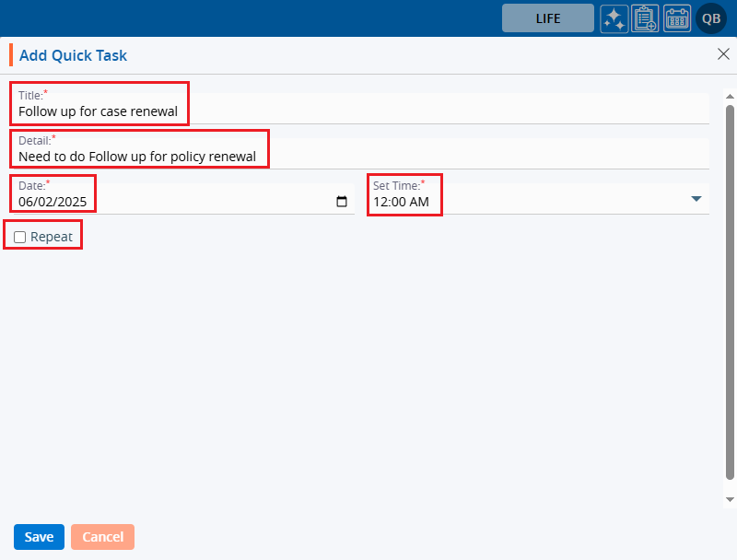
Task: Save the quick task
Action: pos(39,537)
